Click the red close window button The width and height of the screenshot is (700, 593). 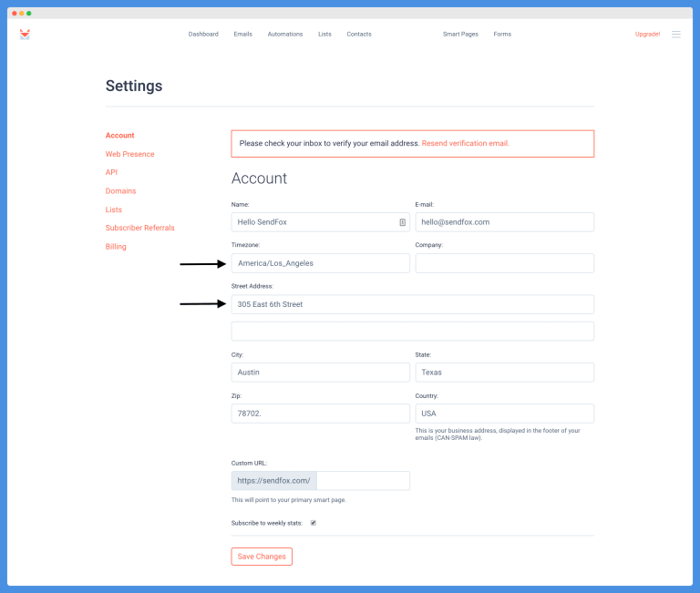pos(15,14)
